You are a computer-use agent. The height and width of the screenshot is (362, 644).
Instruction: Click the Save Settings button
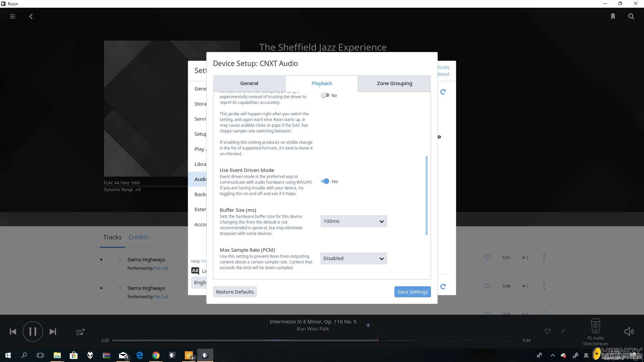413,292
